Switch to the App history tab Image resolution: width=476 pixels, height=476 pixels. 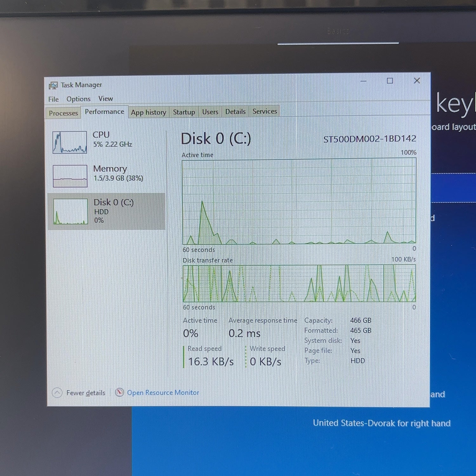[149, 112]
